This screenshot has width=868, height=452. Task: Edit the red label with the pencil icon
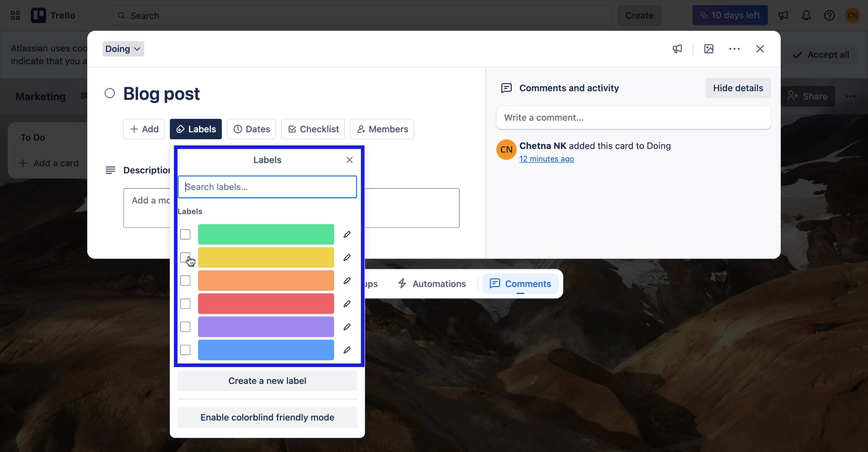347,304
